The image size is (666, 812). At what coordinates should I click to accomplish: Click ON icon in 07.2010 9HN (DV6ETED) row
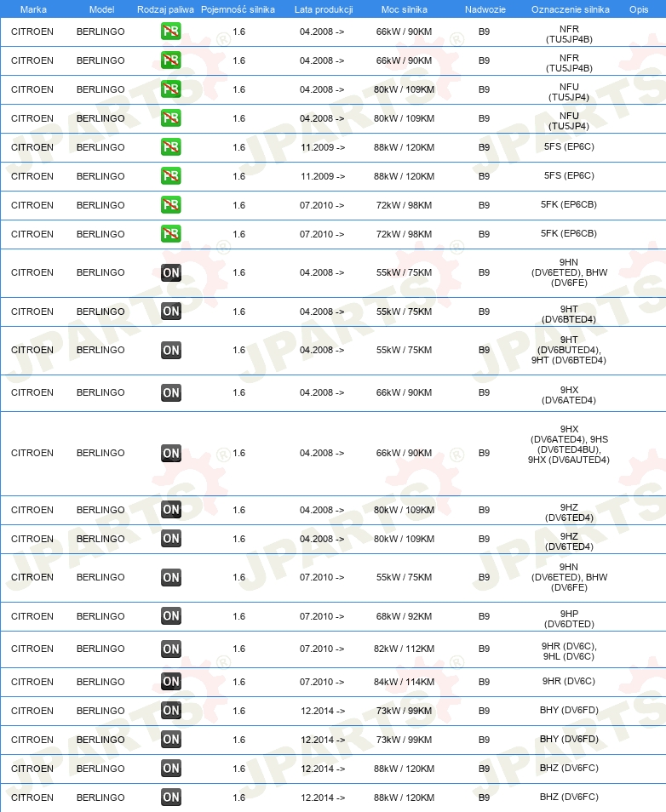(x=171, y=577)
